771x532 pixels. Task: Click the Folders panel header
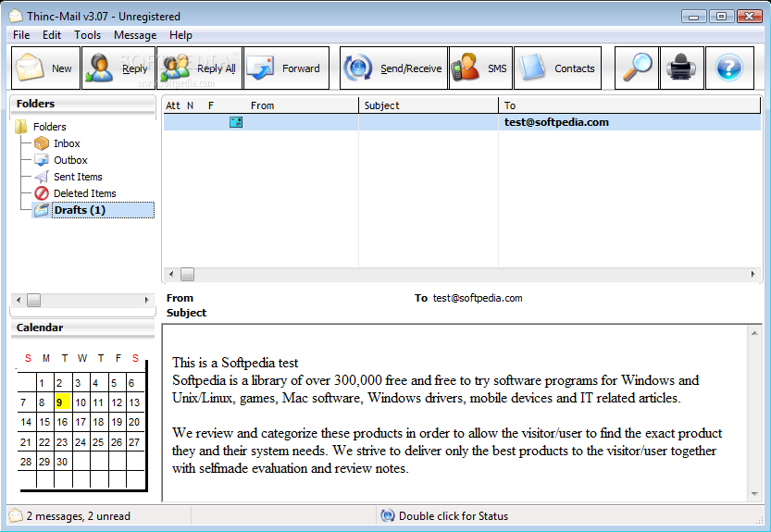(82, 105)
